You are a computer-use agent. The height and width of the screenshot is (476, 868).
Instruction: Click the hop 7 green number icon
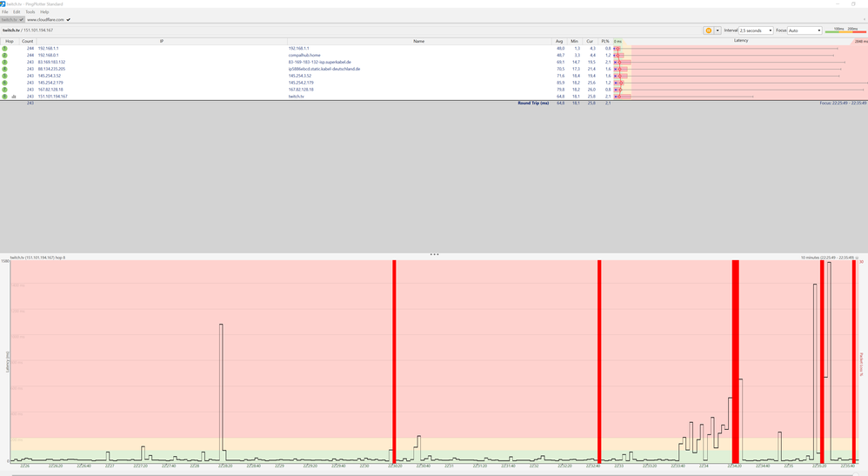click(x=5, y=90)
